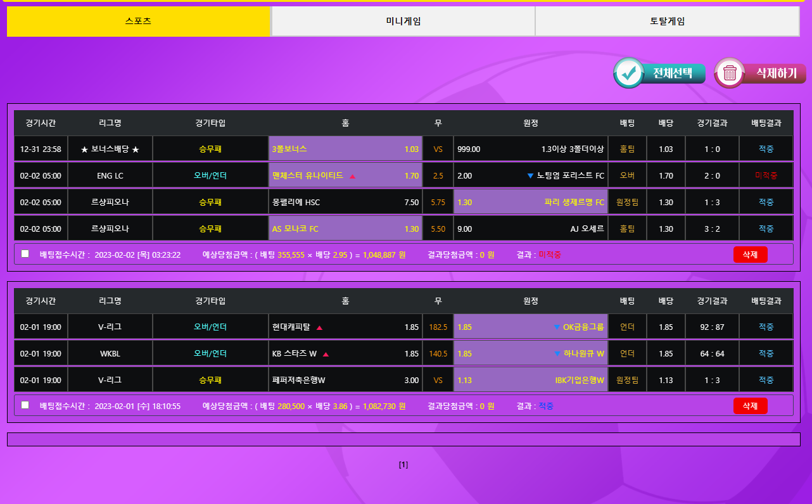Switch to the 스포츠 tab

pyautogui.click(x=139, y=21)
